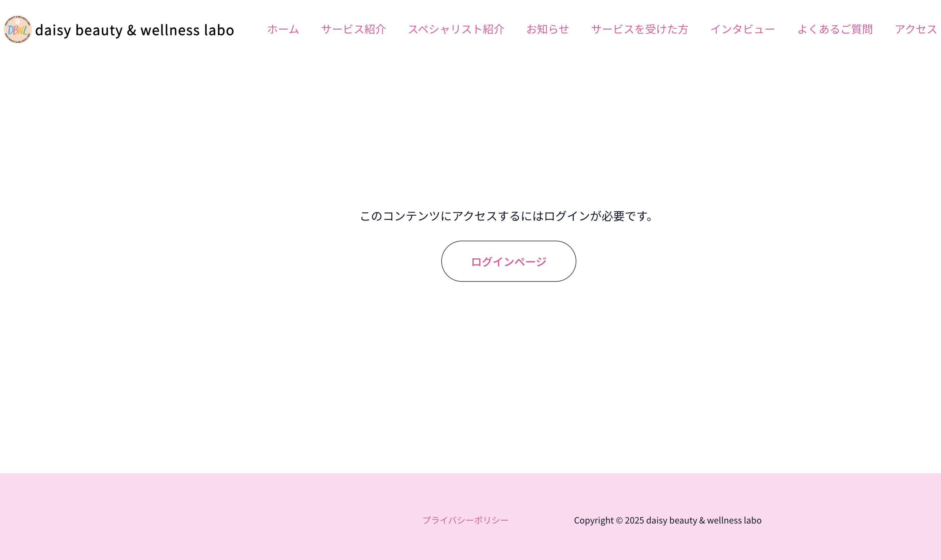Viewport: 941px width, 560px height.
Task: Click the login-required message text
Action: click(x=507, y=216)
